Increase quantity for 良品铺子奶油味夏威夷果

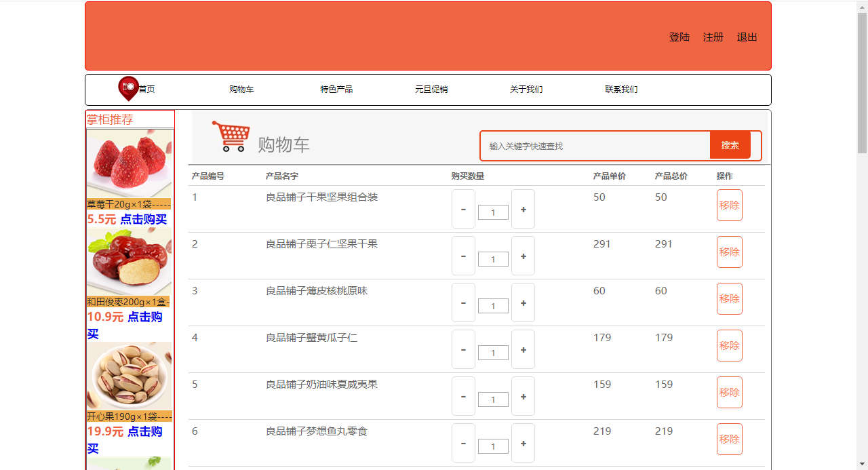pos(523,396)
